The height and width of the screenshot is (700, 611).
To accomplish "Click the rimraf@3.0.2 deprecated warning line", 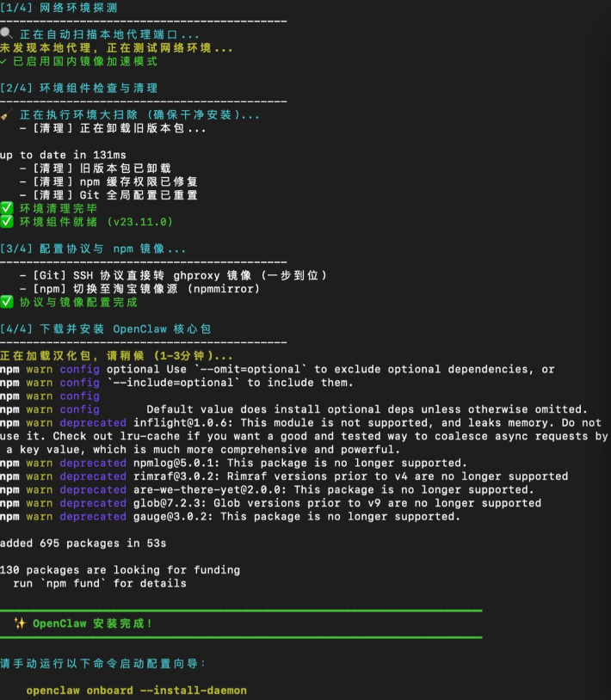I will coord(284,476).
